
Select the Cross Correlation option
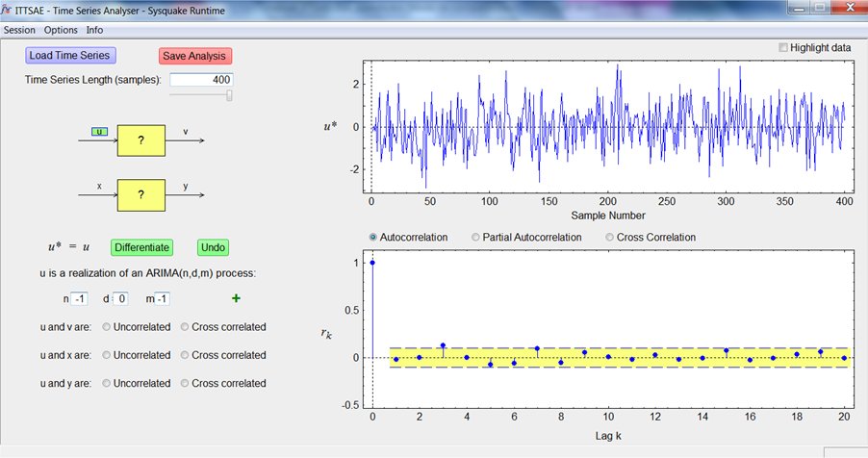(x=609, y=237)
